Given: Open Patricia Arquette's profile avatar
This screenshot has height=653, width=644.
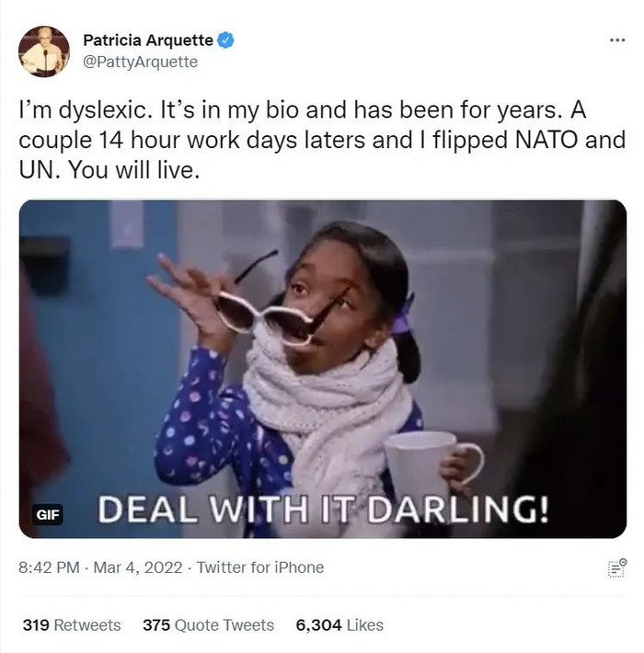Looking at the screenshot, I should pos(44,52).
